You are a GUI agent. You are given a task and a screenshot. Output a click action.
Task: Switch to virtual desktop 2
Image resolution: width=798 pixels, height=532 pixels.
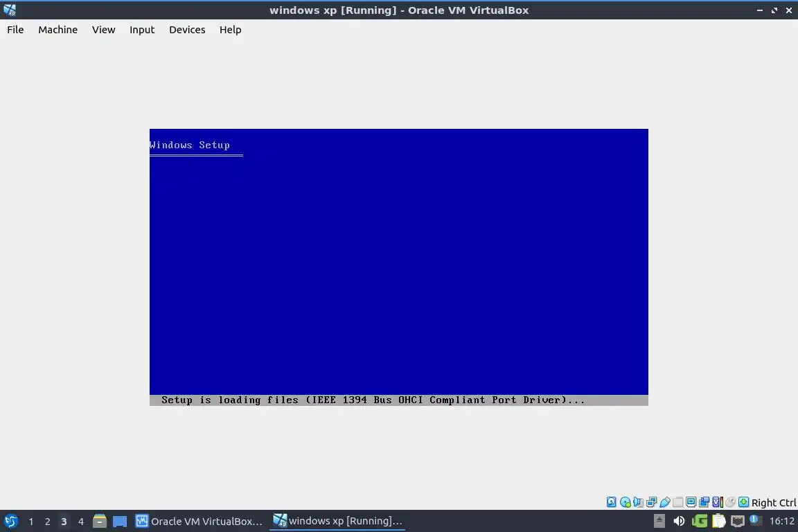47,522
